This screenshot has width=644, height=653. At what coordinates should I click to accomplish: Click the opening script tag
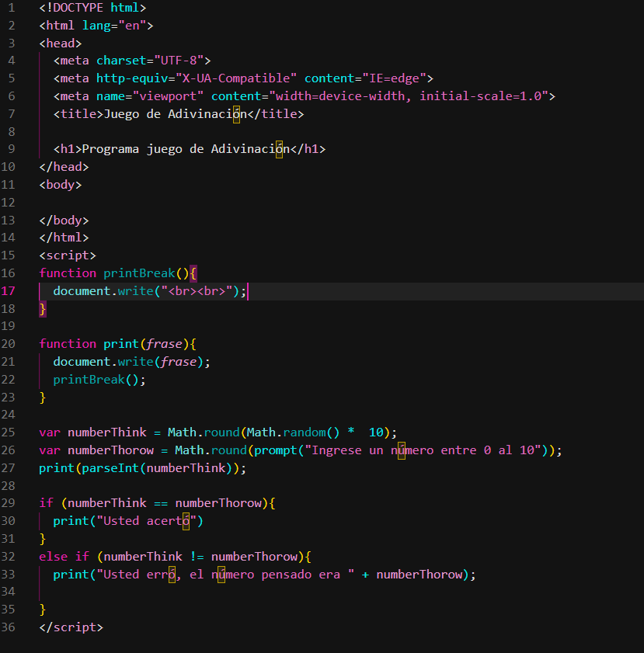(68, 255)
